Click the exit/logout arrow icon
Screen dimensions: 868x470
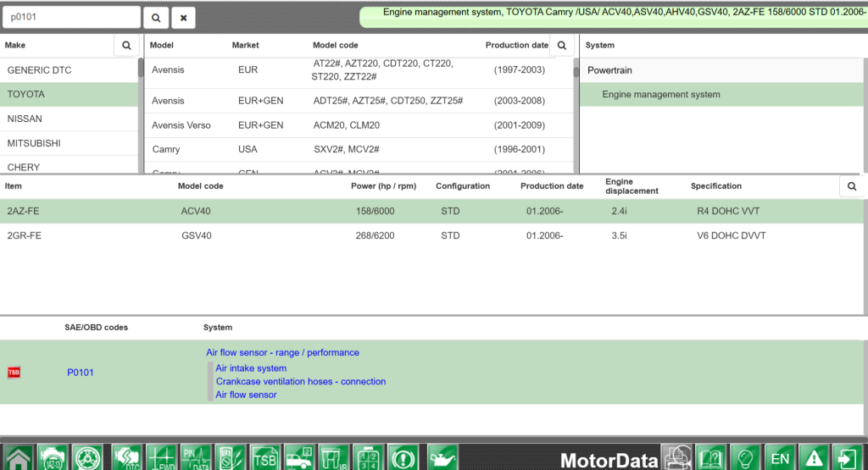pos(848,458)
